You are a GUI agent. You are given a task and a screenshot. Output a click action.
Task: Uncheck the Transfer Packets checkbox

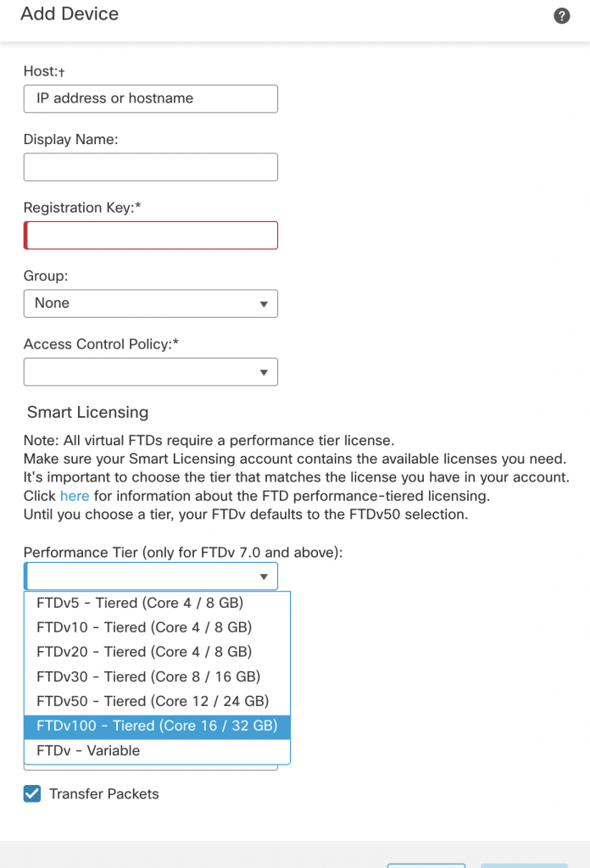[x=32, y=794]
